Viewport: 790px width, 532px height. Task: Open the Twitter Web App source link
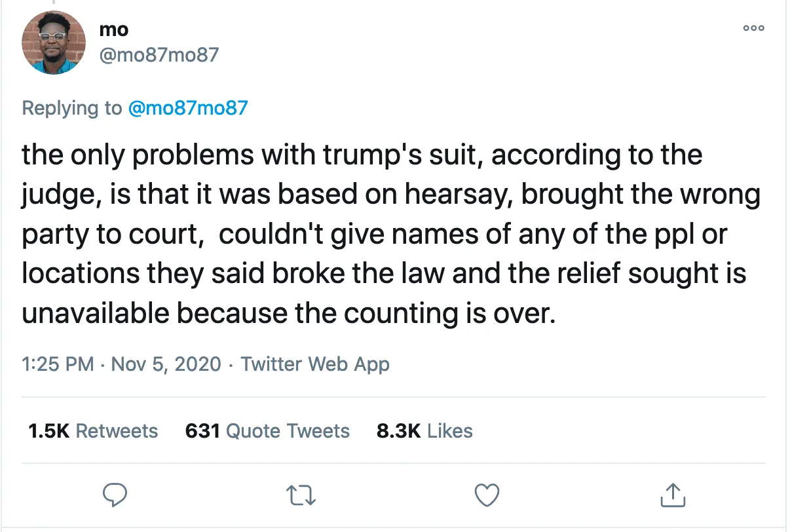tap(315, 364)
